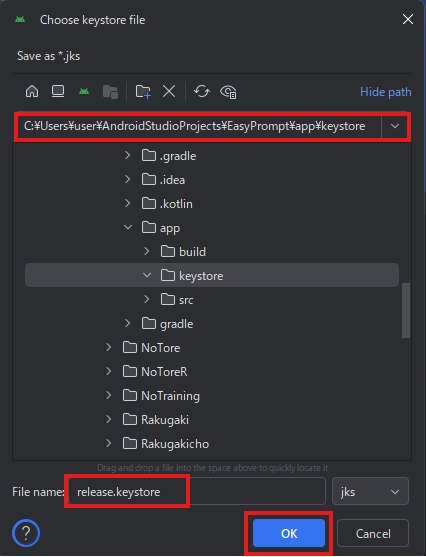This screenshot has height=557, width=426.
Task: Select the build folder row
Action: click(x=212, y=252)
